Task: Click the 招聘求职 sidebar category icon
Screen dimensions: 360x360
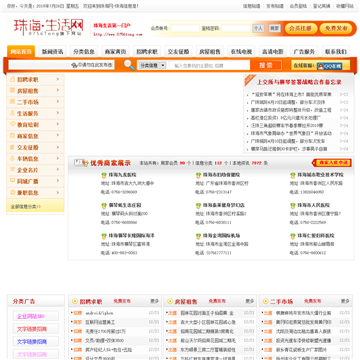Action: [x=12, y=79]
